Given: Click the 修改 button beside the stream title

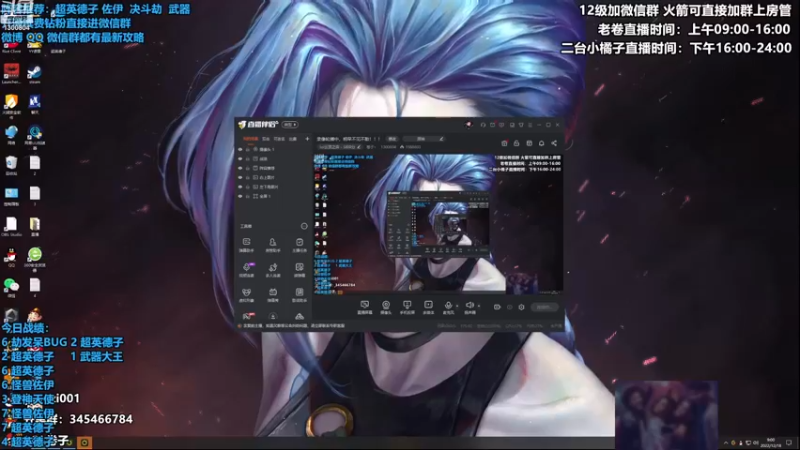Looking at the screenshot, I should (392, 139).
